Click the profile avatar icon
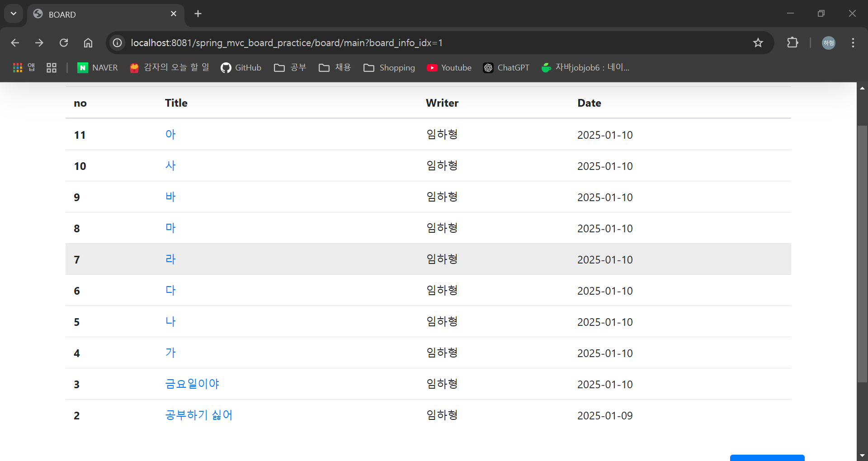The image size is (868, 461). (829, 42)
